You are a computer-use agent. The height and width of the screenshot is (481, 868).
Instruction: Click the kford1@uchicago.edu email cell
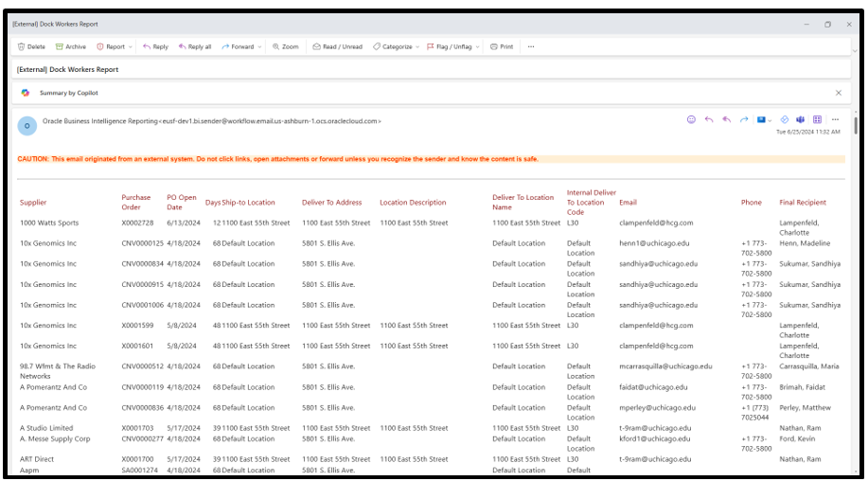(654, 439)
